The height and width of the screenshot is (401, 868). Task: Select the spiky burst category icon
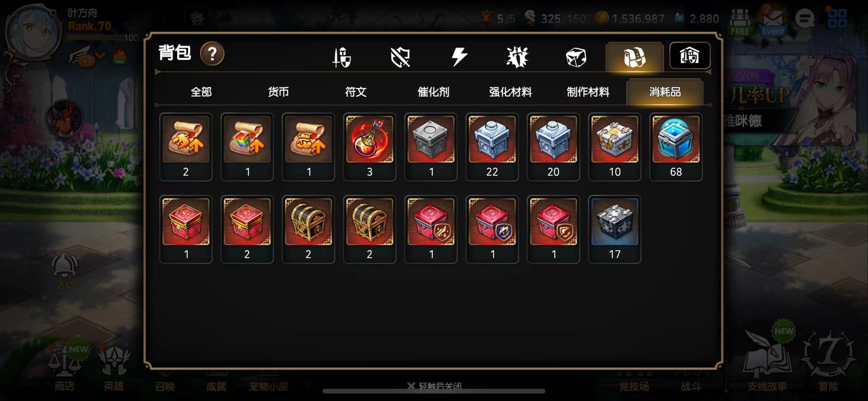(x=517, y=57)
